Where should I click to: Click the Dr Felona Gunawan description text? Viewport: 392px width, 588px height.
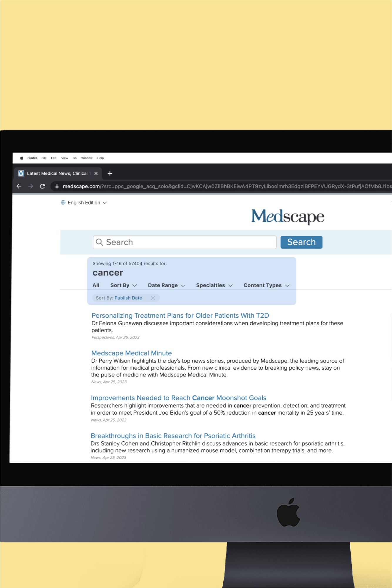217,327
